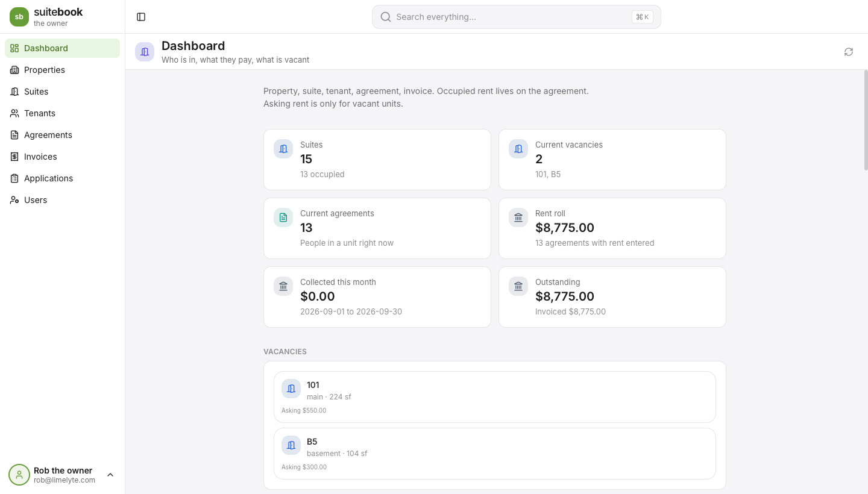
Task: Click the "101, B5" vacancies list text
Action: point(548,174)
